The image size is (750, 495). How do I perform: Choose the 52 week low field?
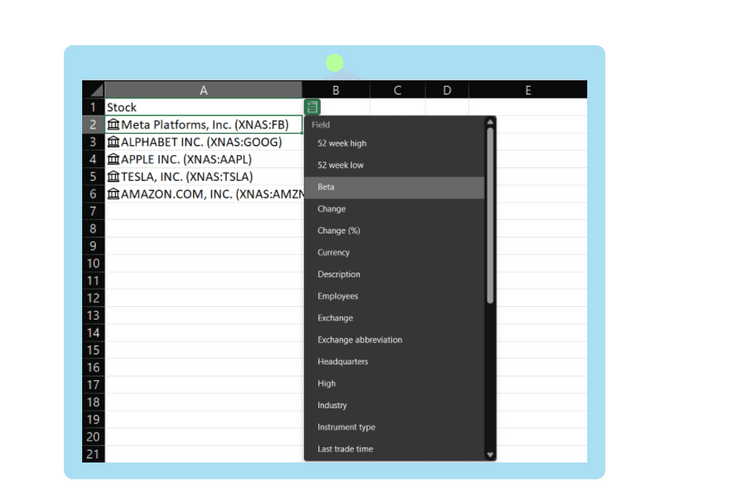pos(395,165)
